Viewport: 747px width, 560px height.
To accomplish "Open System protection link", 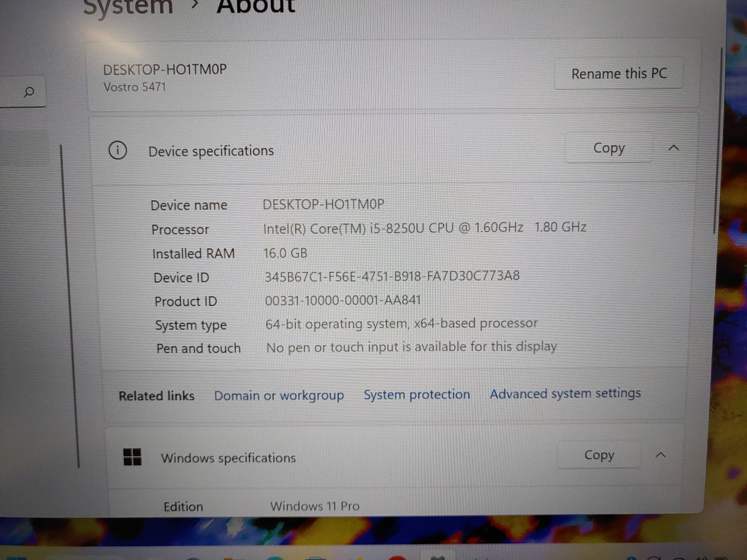I will 417,395.
